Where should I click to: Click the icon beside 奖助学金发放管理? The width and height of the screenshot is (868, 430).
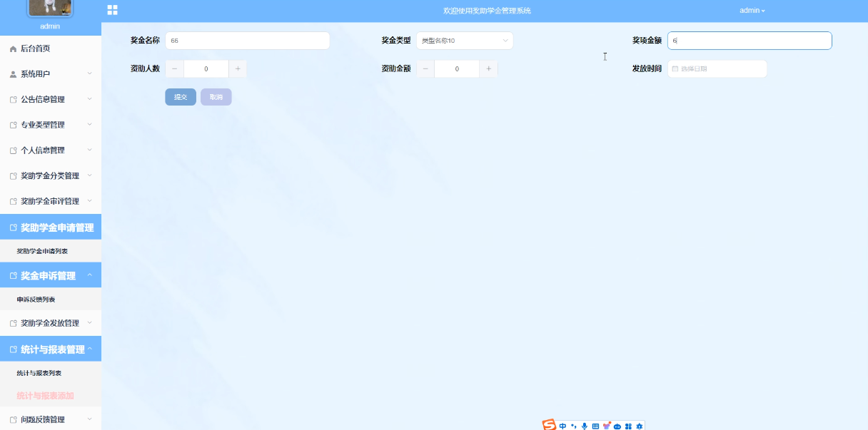[x=13, y=324]
